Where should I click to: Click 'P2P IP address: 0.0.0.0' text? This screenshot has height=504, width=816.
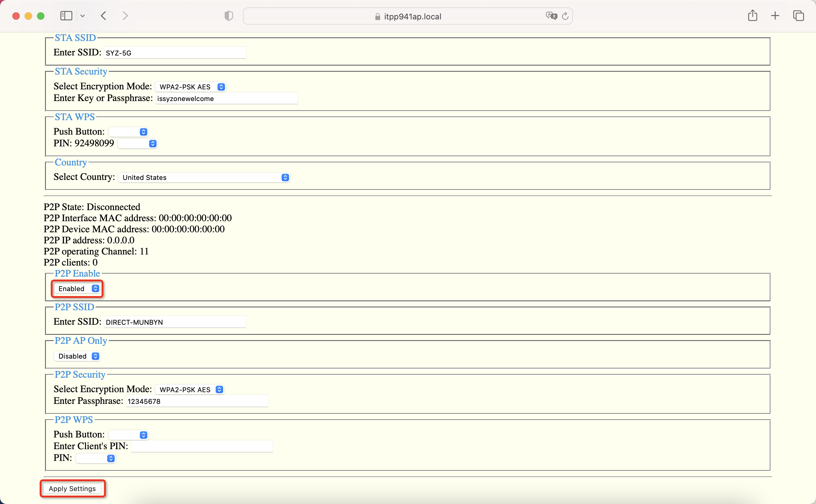[x=89, y=240]
